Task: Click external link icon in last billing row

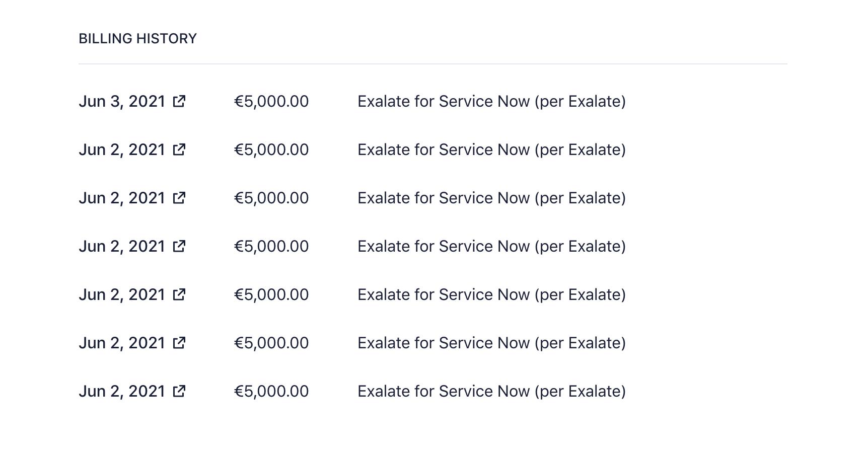Action: point(179,391)
